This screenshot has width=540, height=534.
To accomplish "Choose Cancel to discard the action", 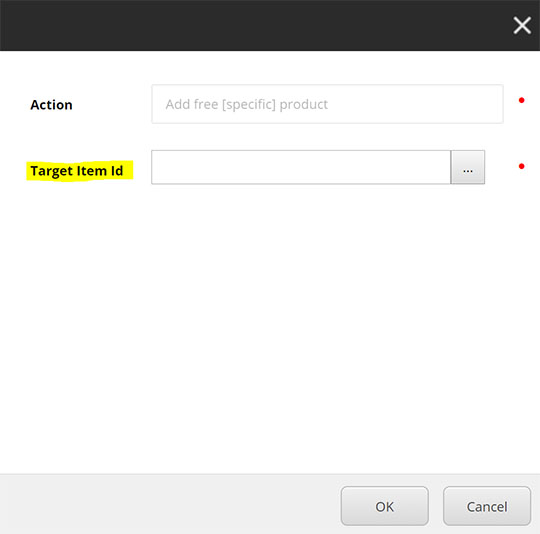I will pyautogui.click(x=487, y=506).
